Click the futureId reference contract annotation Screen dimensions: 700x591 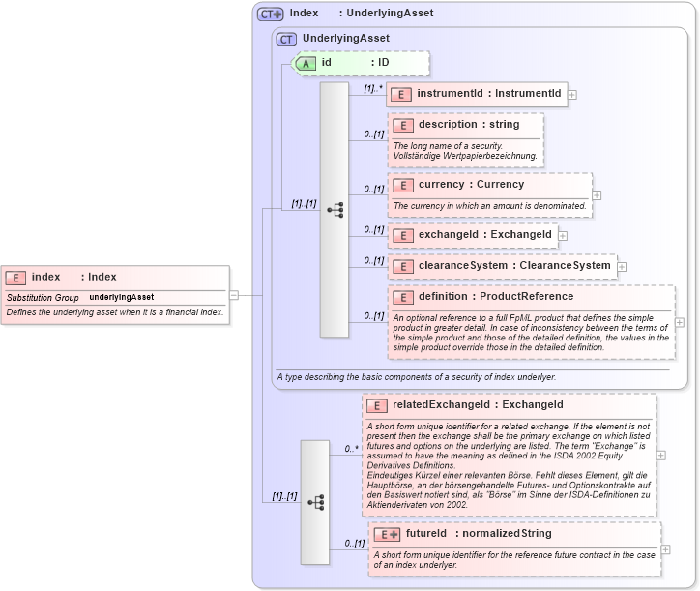tap(514, 560)
